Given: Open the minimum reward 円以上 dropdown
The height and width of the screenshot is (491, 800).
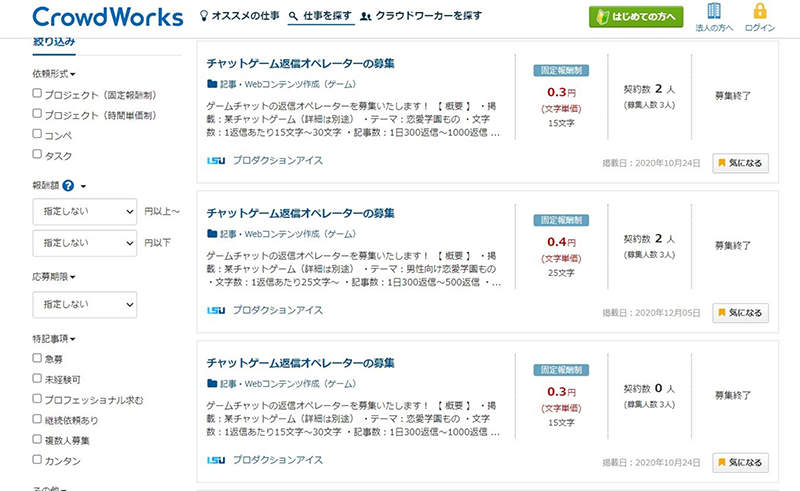Looking at the screenshot, I should [x=84, y=212].
